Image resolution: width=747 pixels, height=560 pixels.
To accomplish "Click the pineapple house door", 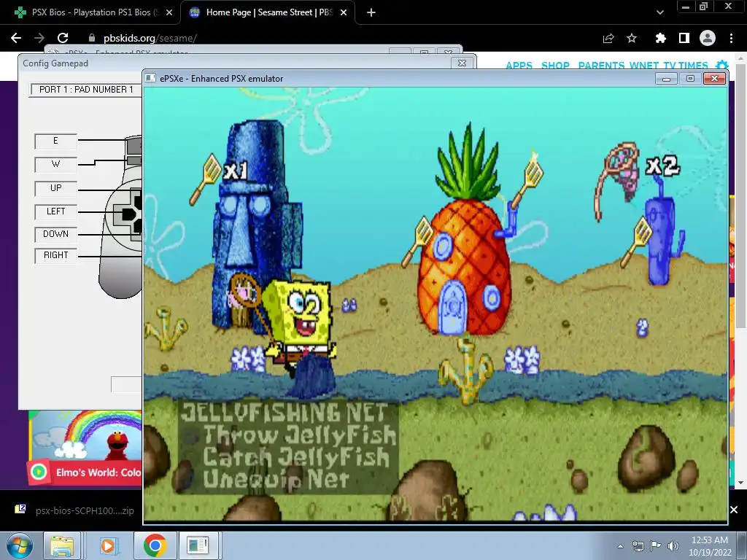I will pos(454,306).
